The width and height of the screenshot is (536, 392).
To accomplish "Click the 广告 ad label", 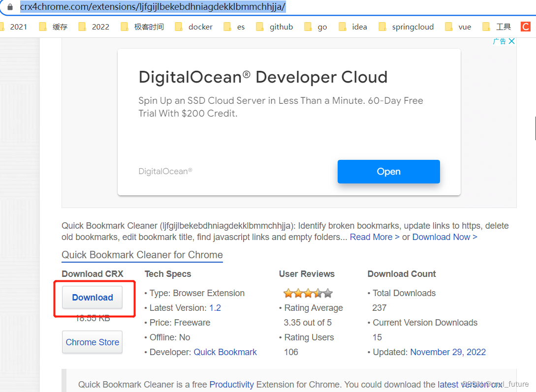I will pos(500,41).
